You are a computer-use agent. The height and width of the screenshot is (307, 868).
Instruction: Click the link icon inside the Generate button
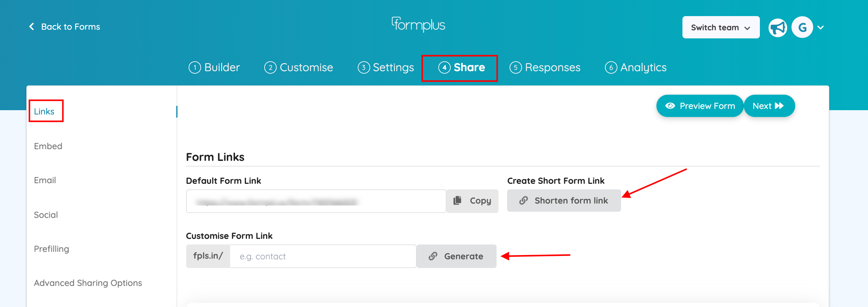point(433,256)
